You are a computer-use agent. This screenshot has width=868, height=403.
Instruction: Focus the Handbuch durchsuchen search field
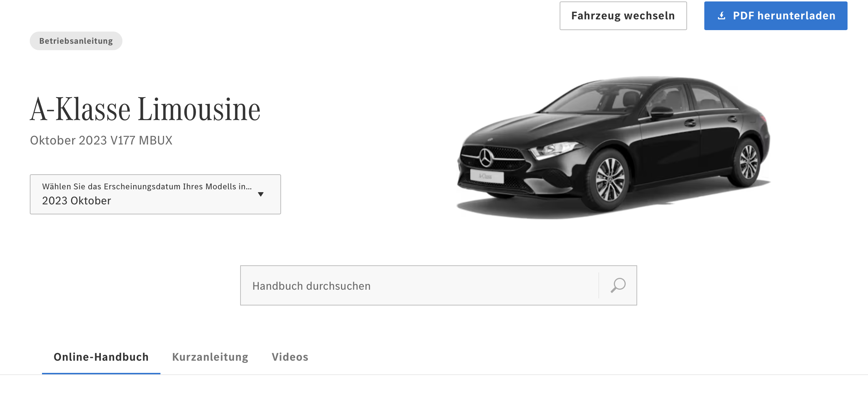[x=419, y=285]
